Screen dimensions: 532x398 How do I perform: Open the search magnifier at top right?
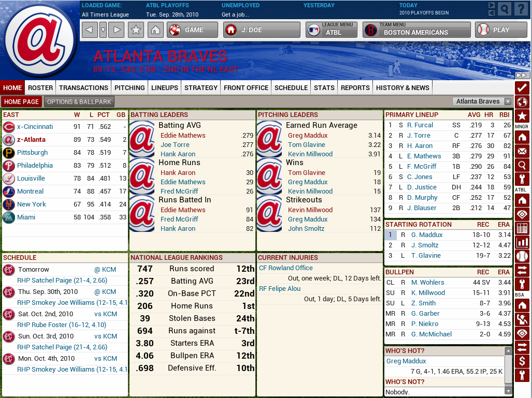pos(505,9)
